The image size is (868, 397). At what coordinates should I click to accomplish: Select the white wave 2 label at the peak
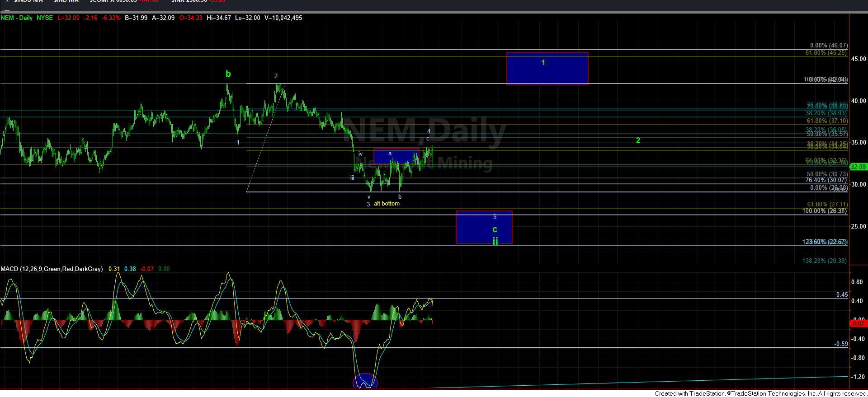tap(276, 76)
